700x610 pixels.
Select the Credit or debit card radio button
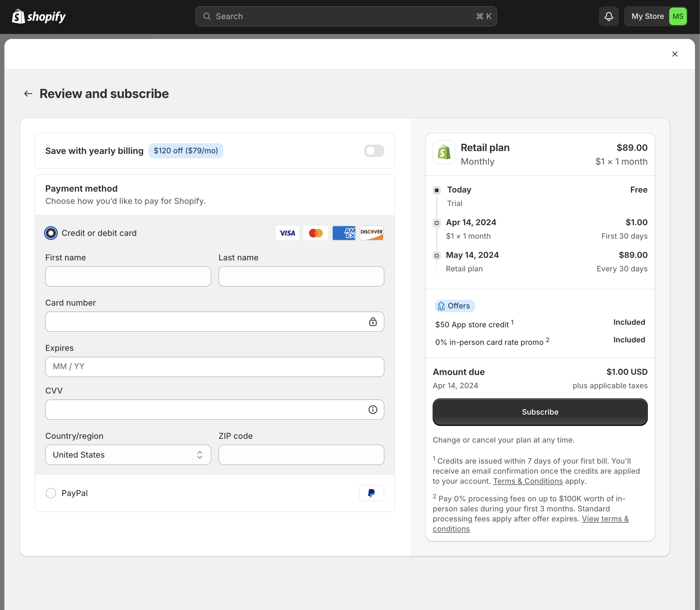click(51, 233)
